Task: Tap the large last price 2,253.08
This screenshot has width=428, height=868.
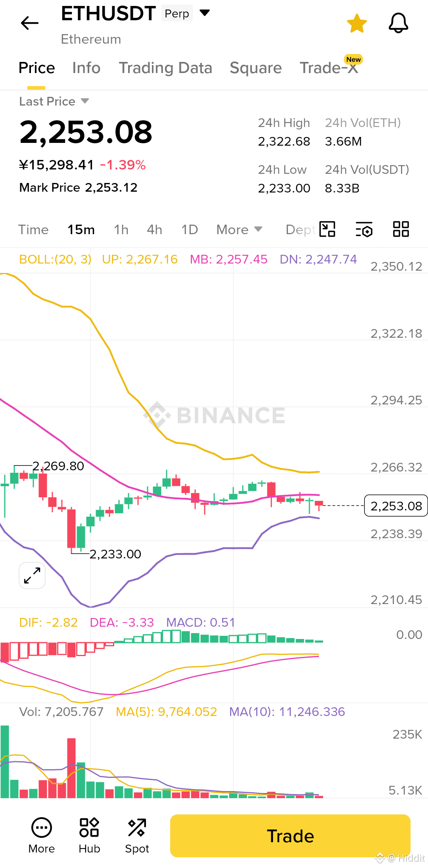Action: [86, 132]
